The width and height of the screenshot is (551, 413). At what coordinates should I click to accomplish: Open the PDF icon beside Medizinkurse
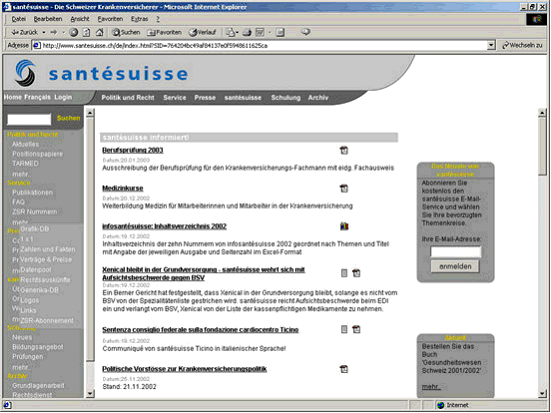pyautogui.click(x=344, y=188)
